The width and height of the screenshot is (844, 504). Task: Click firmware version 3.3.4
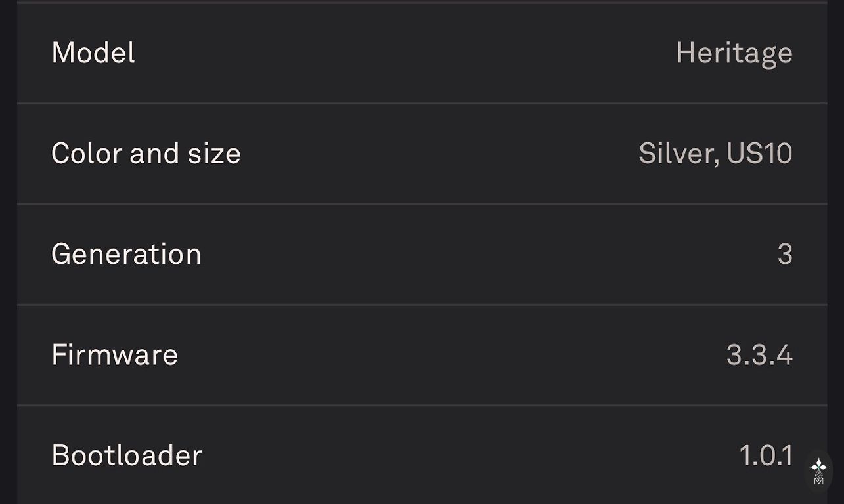[759, 354]
